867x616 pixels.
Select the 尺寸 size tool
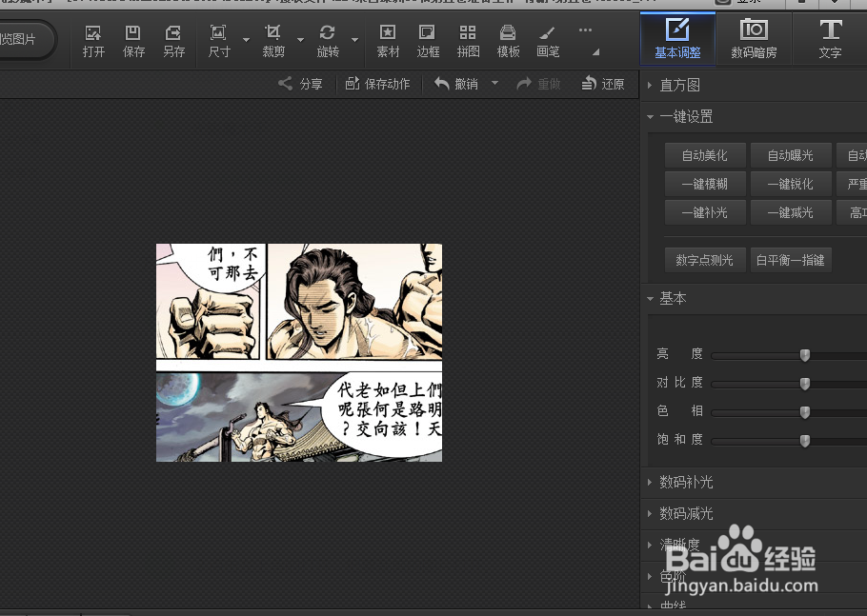[x=219, y=42]
